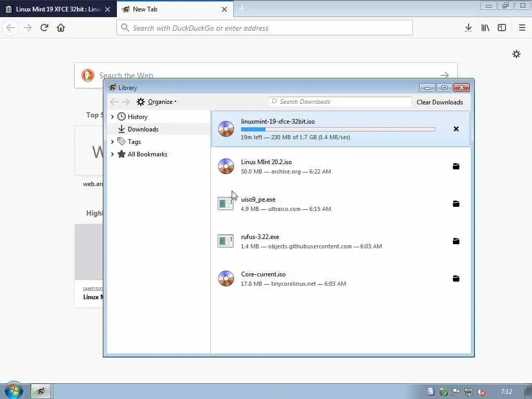The width and height of the screenshot is (532, 399).
Task: Open the Organize dropdown menu
Action: [157, 102]
